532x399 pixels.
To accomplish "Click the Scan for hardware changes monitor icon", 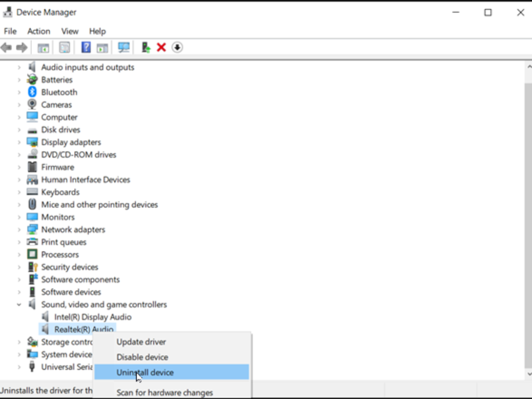I will coord(124,47).
